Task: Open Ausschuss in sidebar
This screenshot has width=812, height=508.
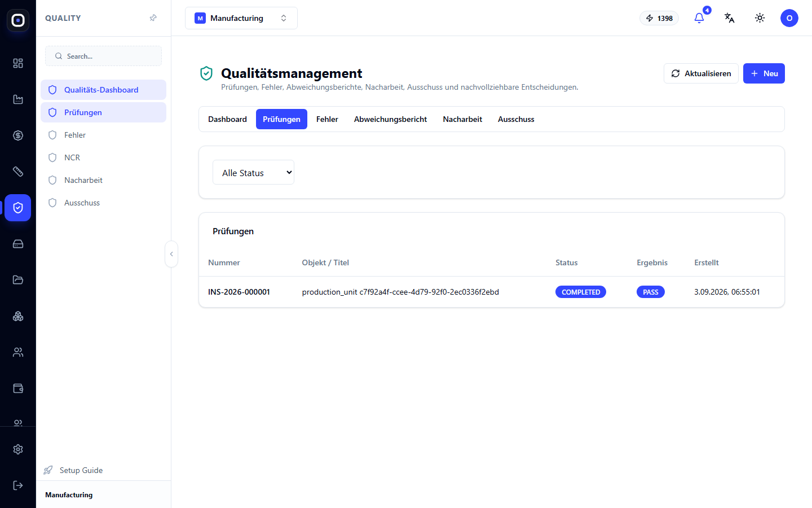Action: [x=103, y=203]
